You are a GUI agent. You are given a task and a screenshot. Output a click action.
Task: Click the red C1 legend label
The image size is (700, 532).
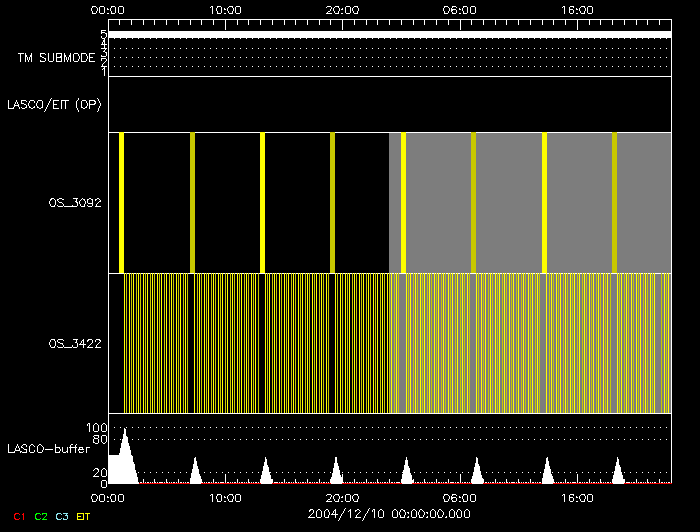(x=18, y=515)
